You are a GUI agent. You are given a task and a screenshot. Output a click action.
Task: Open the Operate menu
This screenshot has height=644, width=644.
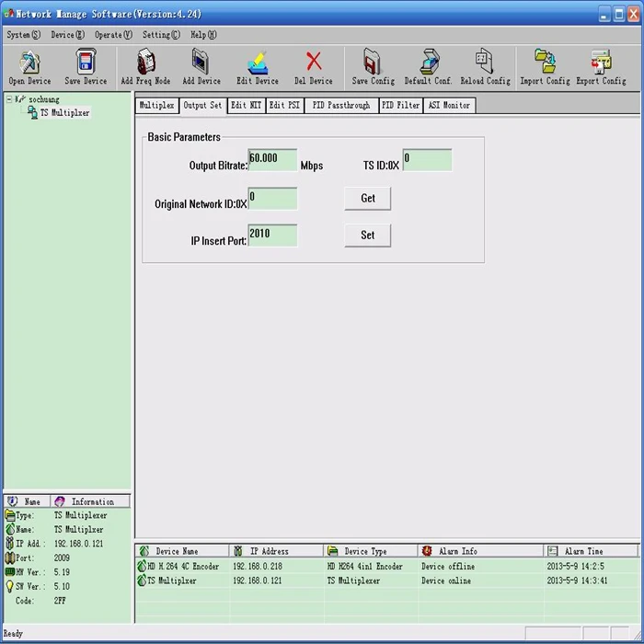[114, 35]
